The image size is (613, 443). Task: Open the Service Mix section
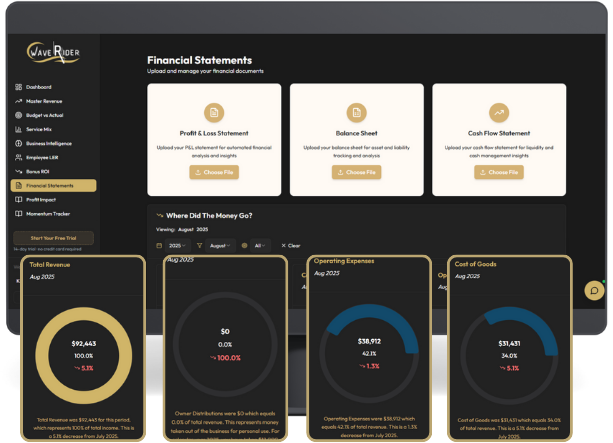pyautogui.click(x=53, y=129)
